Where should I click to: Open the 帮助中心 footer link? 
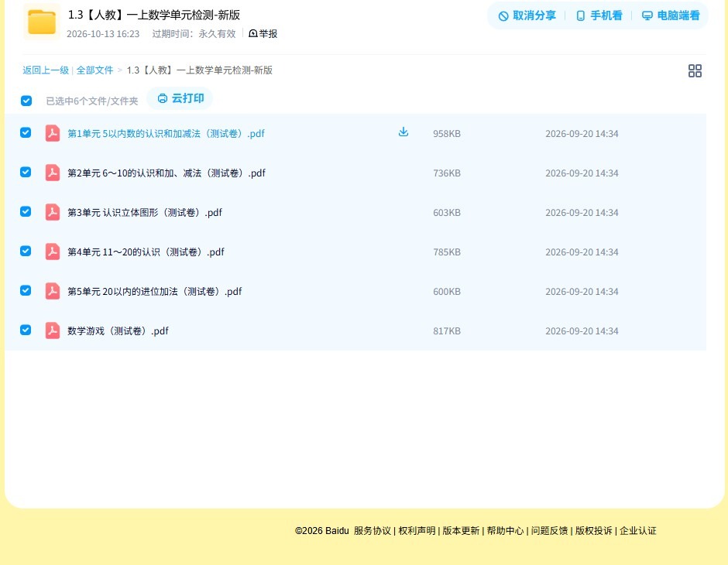coord(505,531)
